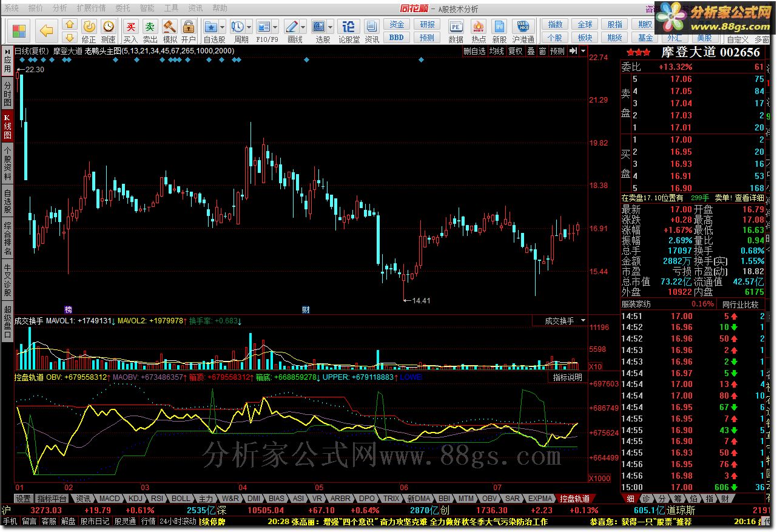The height and width of the screenshot is (532, 777).
Task: Expand the 周期 period dropdown arrow
Action: pyautogui.click(x=249, y=27)
